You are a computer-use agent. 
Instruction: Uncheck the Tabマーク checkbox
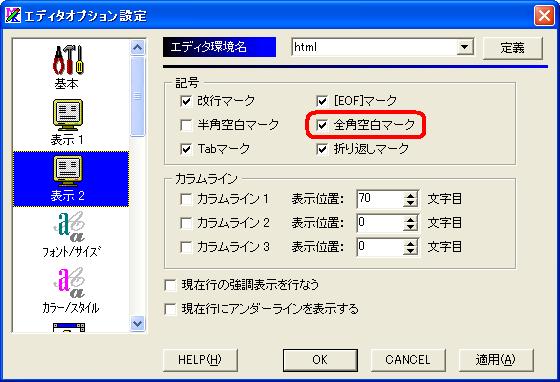[x=186, y=149]
